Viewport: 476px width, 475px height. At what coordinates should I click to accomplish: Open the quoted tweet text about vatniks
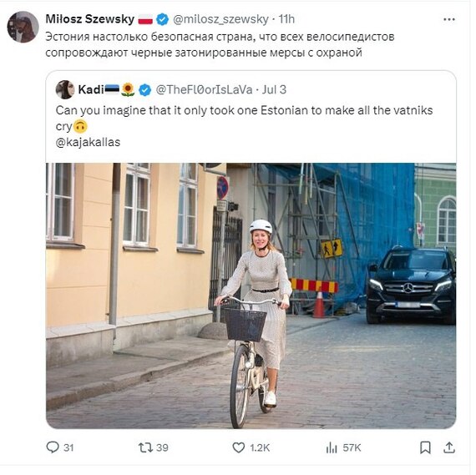click(244, 118)
